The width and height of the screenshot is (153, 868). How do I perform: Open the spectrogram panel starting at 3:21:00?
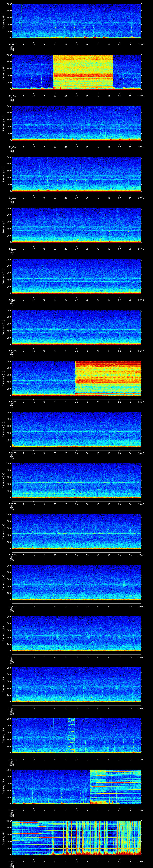pyautogui.click(x=76, y=276)
